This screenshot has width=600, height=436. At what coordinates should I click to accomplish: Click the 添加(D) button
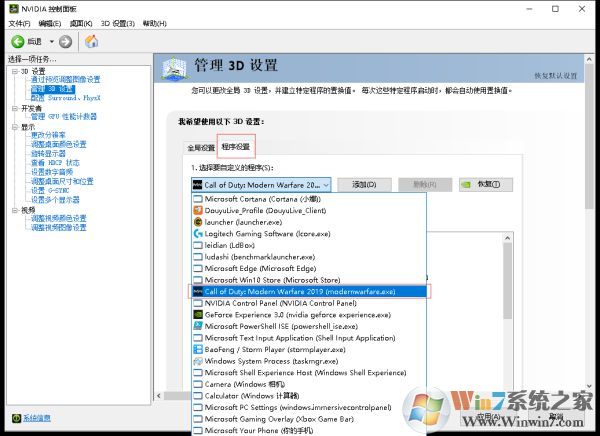point(364,185)
